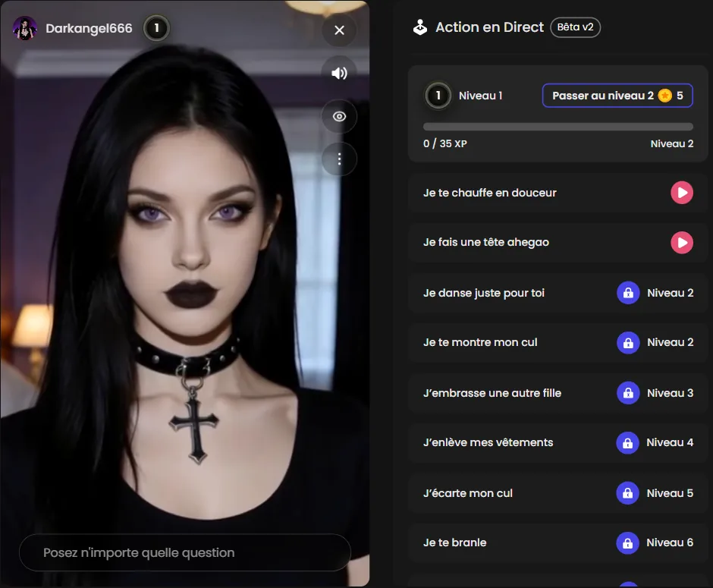Click the XP progress bar
The width and height of the screenshot is (713, 588).
point(558,127)
